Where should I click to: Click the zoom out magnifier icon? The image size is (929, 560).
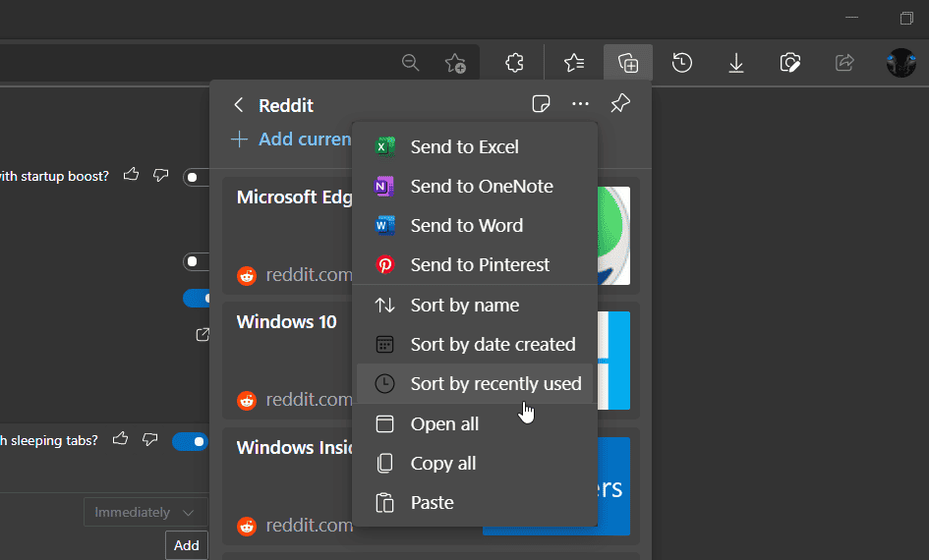pyautogui.click(x=410, y=62)
